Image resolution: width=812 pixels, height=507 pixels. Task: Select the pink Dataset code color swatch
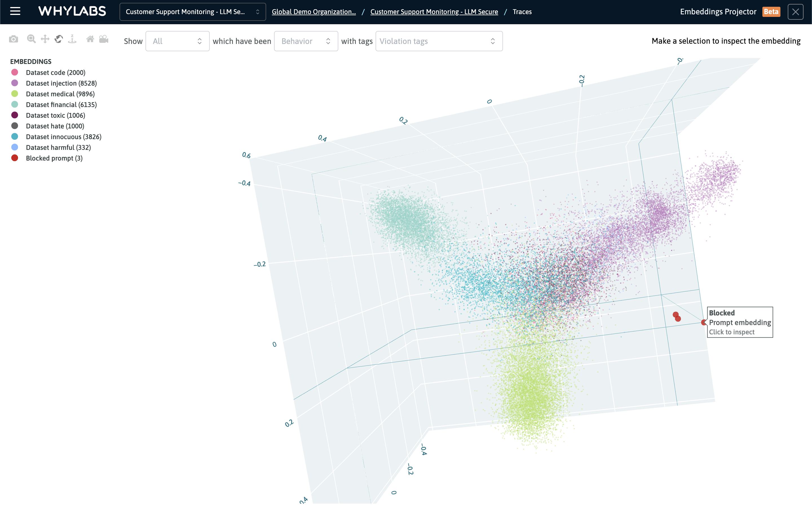click(x=15, y=72)
